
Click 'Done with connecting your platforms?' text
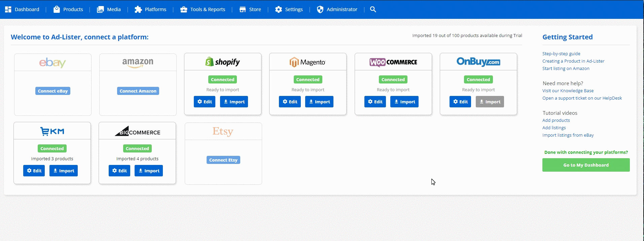point(586,152)
